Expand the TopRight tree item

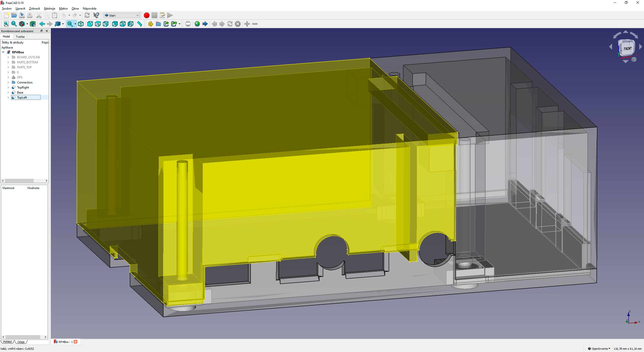coord(8,87)
